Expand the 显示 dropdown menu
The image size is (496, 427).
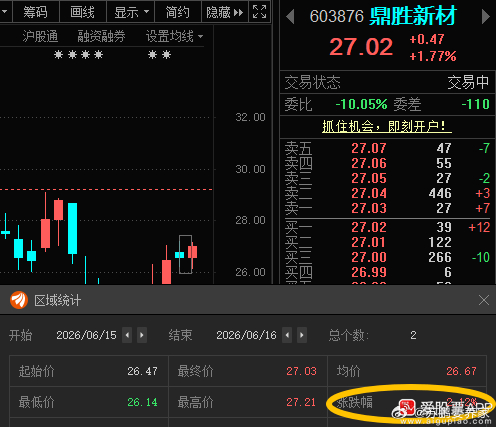pyautogui.click(x=131, y=12)
